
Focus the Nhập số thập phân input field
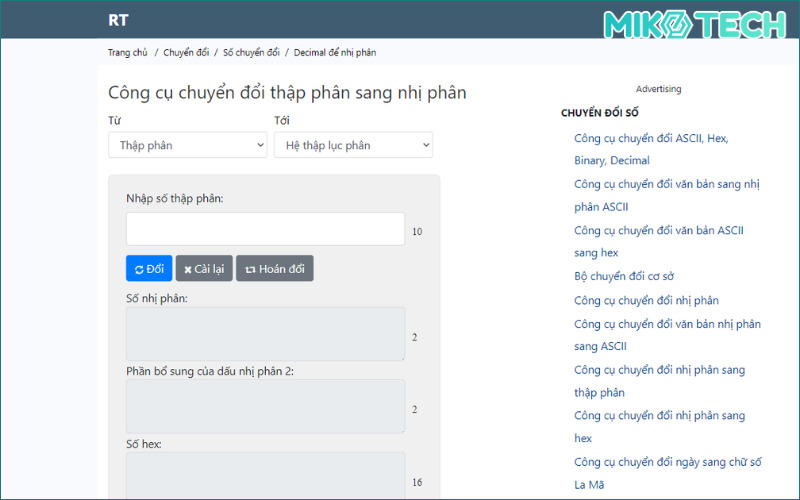[x=265, y=229]
